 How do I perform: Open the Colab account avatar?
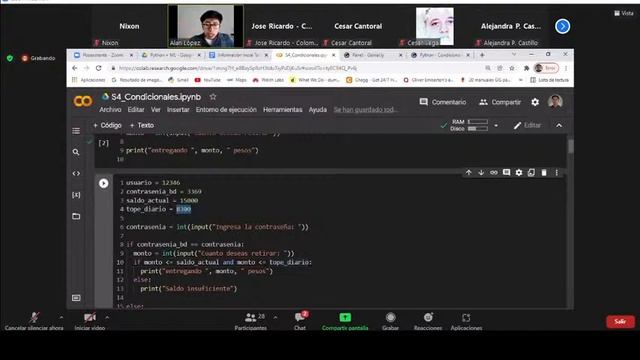point(555,102)
